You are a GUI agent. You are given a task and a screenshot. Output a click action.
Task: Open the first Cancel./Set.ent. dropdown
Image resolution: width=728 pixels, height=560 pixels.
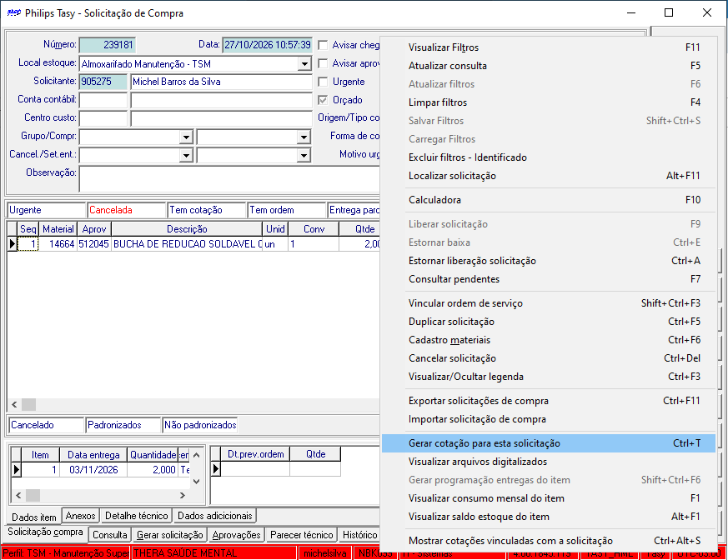[186, 155]
